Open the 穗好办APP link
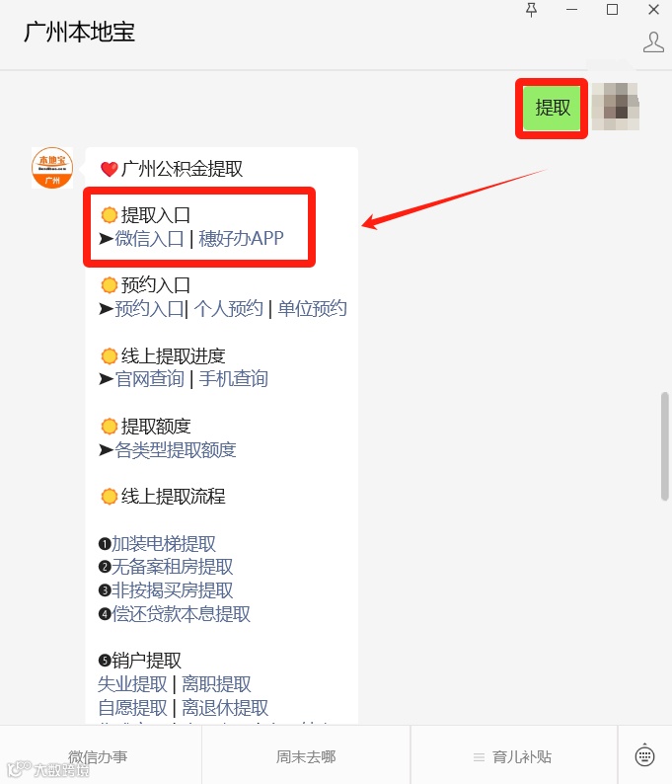The height and width of the screenshot is (784, 672). click(242, 239)
